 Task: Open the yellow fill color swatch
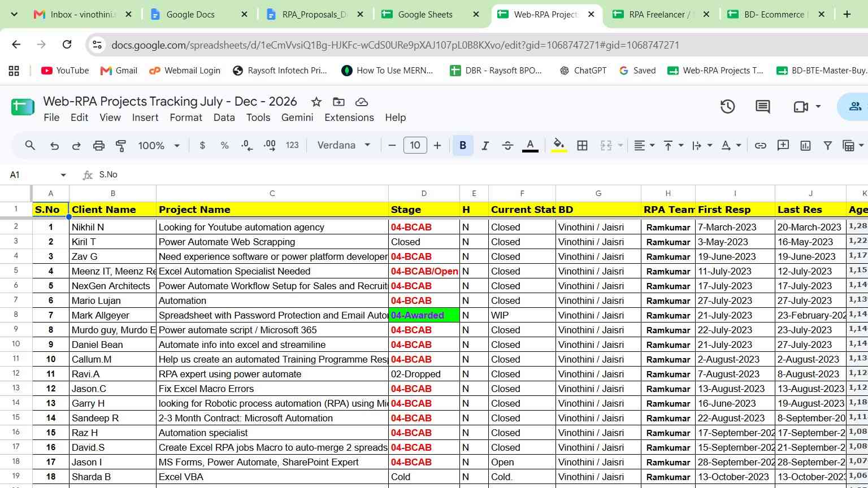click(559, 146)
